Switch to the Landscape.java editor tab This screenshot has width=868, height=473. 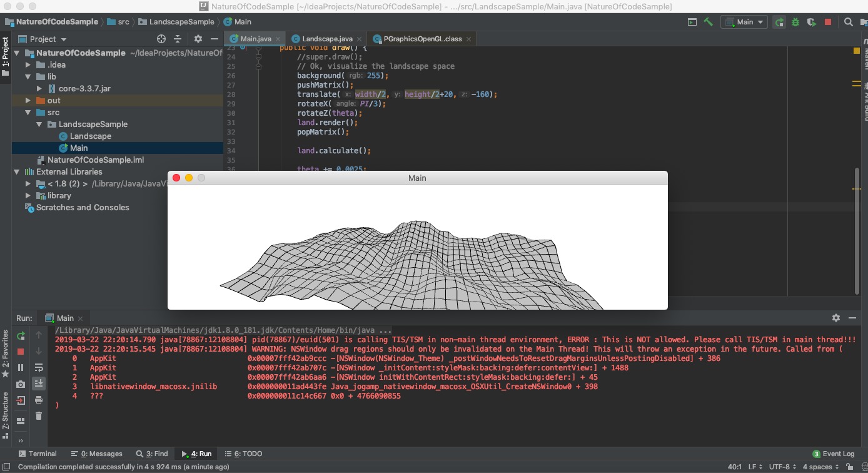327,39
